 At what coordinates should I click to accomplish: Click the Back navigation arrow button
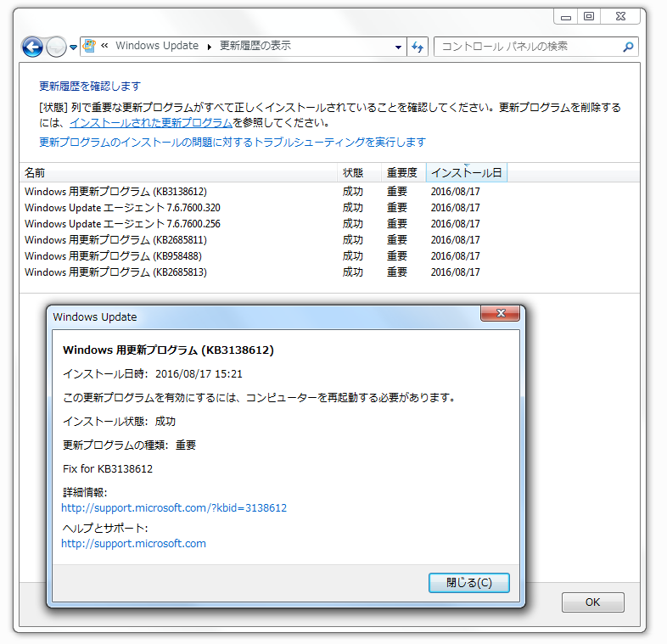point(33,48)
